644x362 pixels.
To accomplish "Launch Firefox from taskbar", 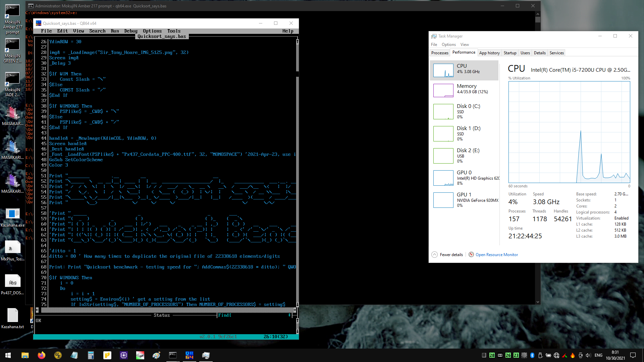I will [42, 355].
